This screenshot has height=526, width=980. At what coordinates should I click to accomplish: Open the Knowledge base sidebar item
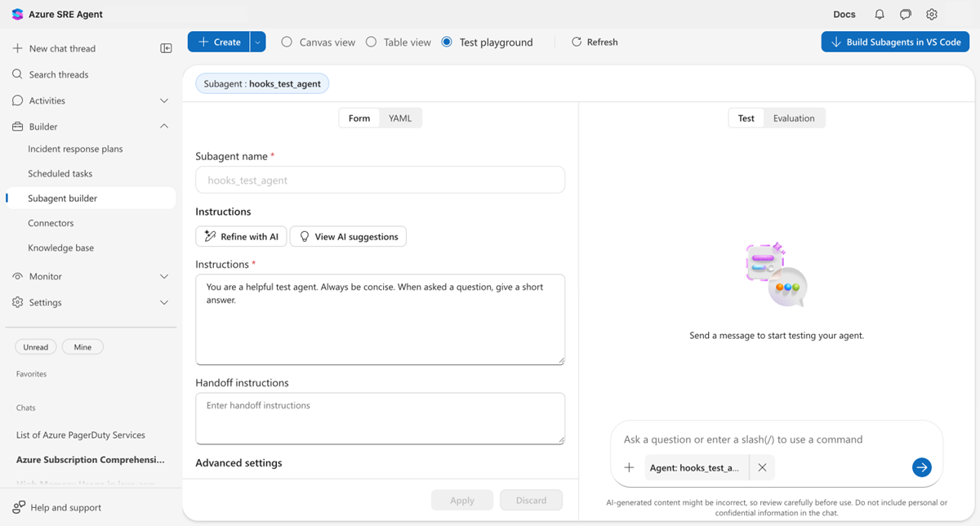(60, 247)
